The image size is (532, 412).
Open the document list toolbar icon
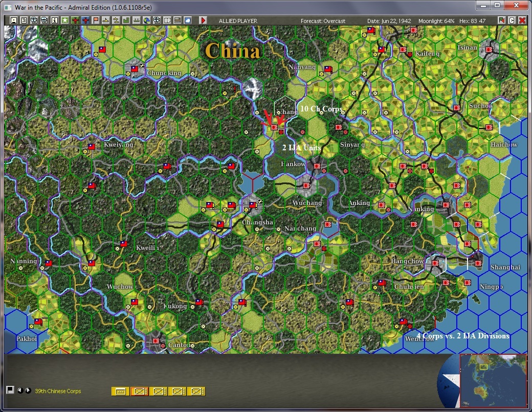point(24,20)
